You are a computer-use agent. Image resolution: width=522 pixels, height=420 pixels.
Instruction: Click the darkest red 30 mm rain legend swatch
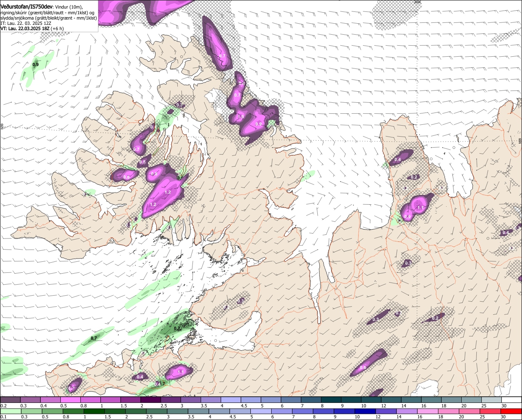[511, 411]
